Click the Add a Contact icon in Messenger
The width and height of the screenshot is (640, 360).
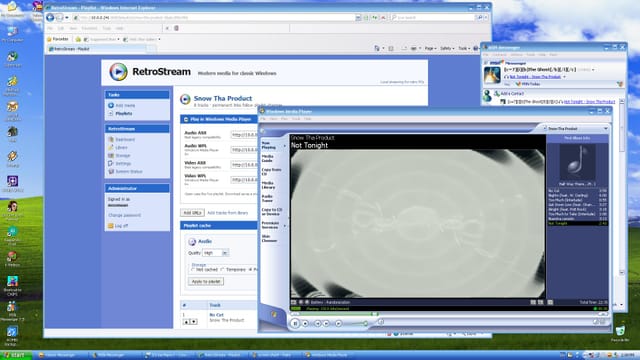click(497, 93)
